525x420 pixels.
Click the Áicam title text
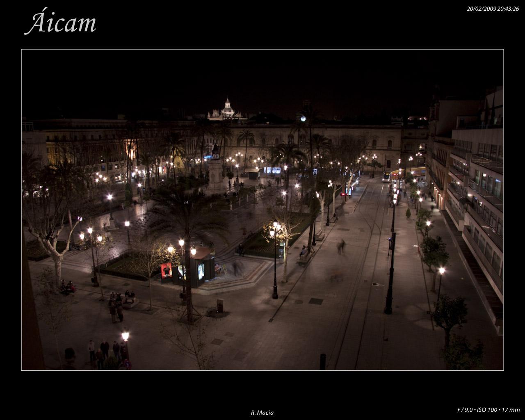(x=60, y=23)
